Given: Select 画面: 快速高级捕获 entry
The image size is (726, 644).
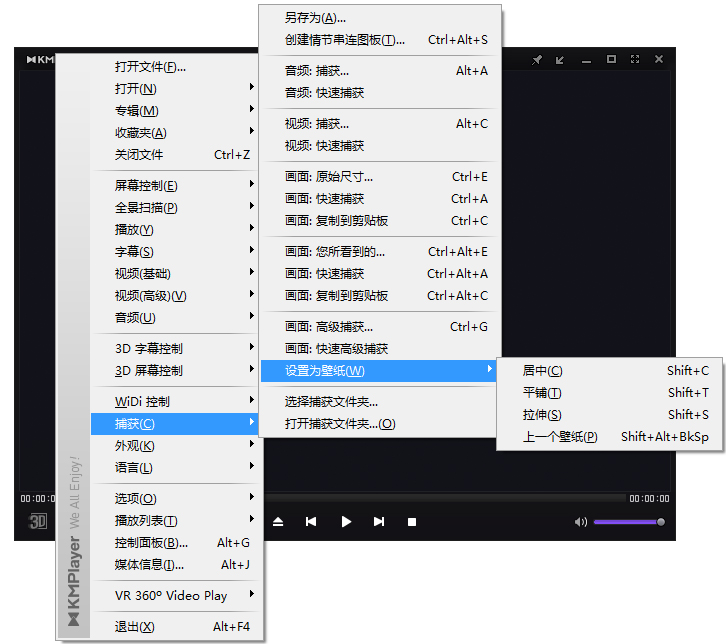Looking at the screenshot, I should coord(380,349).
